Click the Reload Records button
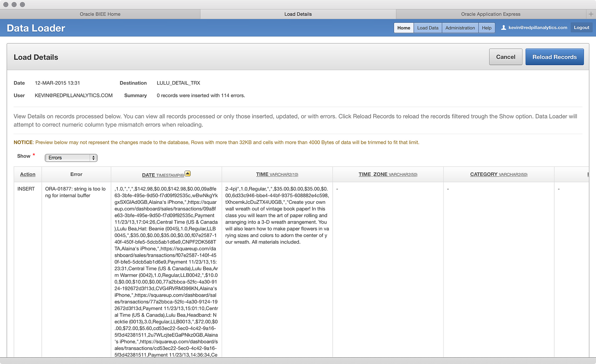 [x=554, y=57]
